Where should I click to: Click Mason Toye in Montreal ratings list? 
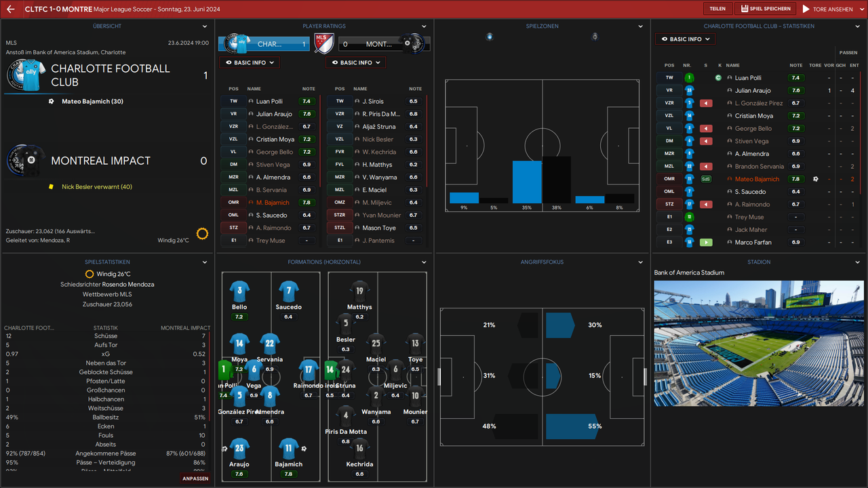(379, 228)
